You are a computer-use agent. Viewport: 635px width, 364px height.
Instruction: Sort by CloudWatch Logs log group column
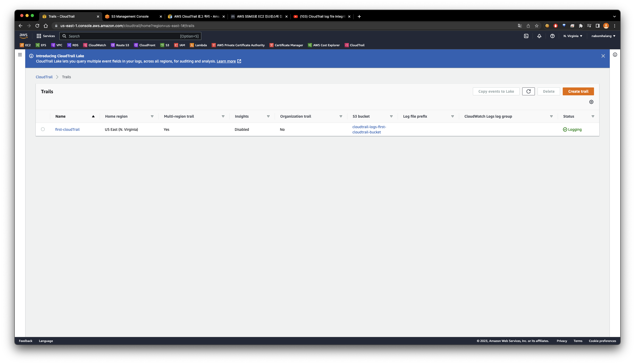pyautogui.click(x=508, y=116)
